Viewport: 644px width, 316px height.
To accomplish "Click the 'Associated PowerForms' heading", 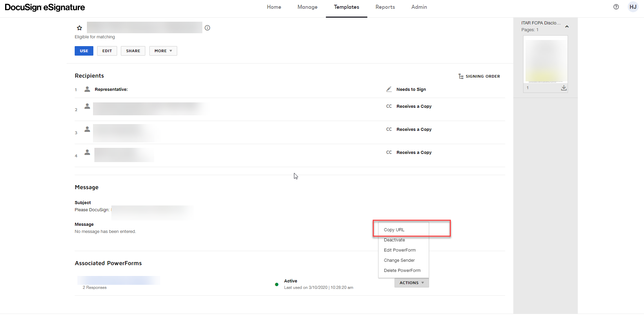I will (108, 263).
